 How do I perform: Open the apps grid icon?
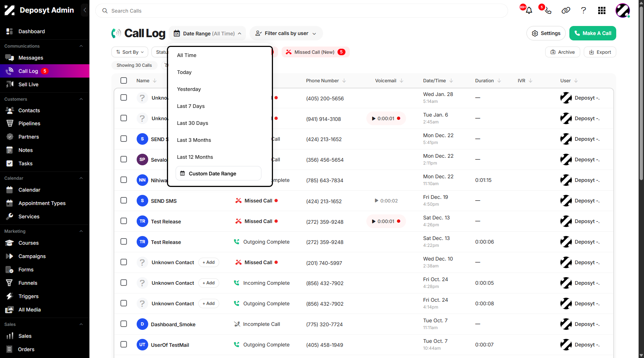click(601, 10)
